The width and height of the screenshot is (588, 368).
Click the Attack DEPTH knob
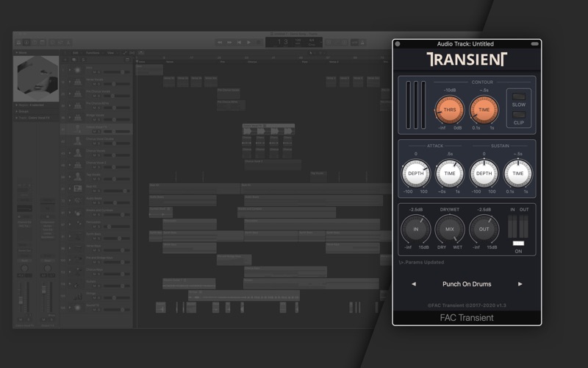[415, 174]
